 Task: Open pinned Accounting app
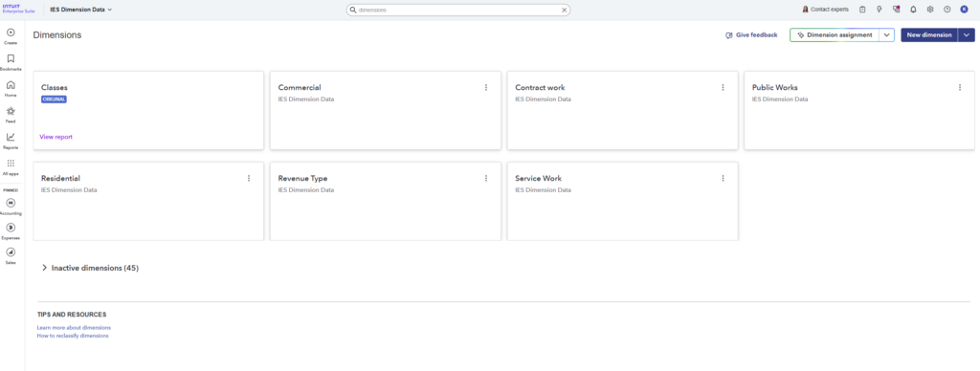(x=11, y=207)
